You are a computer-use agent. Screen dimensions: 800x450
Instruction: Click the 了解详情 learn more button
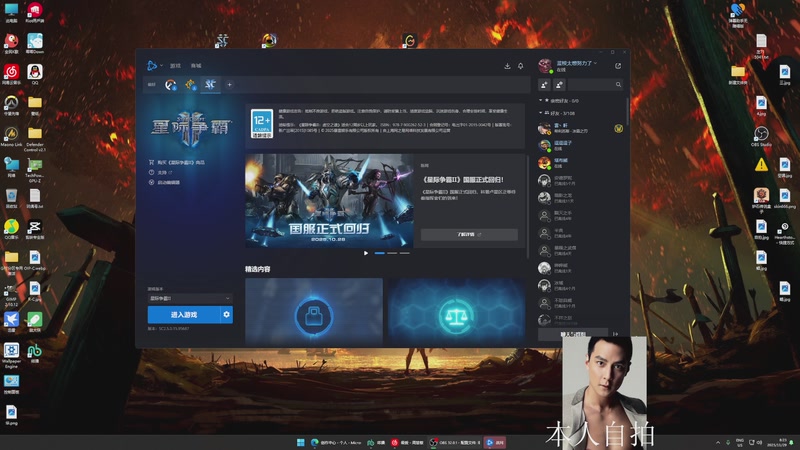[x=469, y=234]
